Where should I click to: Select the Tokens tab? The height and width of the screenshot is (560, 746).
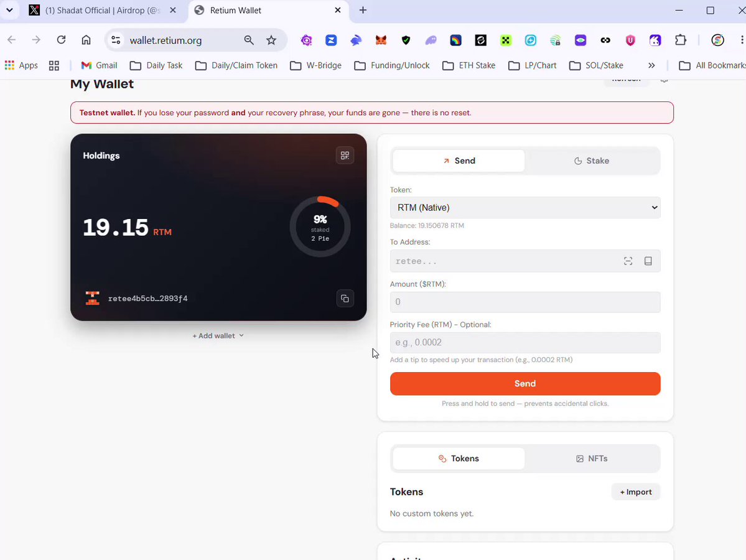(459, 459)
